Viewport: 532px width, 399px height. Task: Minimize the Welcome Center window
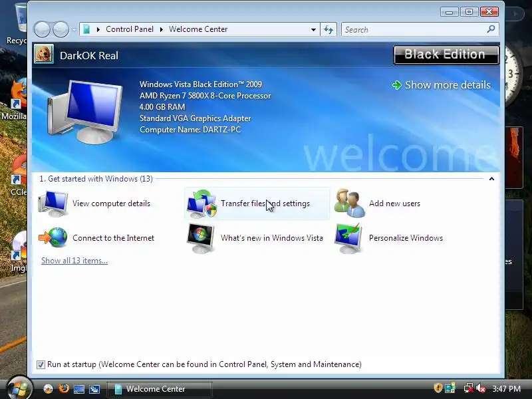click(x=450, y=12)
